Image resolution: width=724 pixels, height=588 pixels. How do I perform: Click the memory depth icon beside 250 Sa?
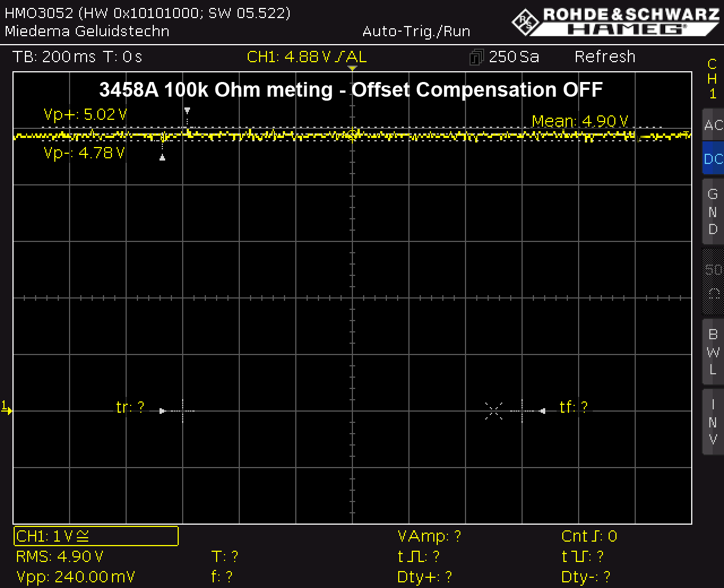point(477,57)
